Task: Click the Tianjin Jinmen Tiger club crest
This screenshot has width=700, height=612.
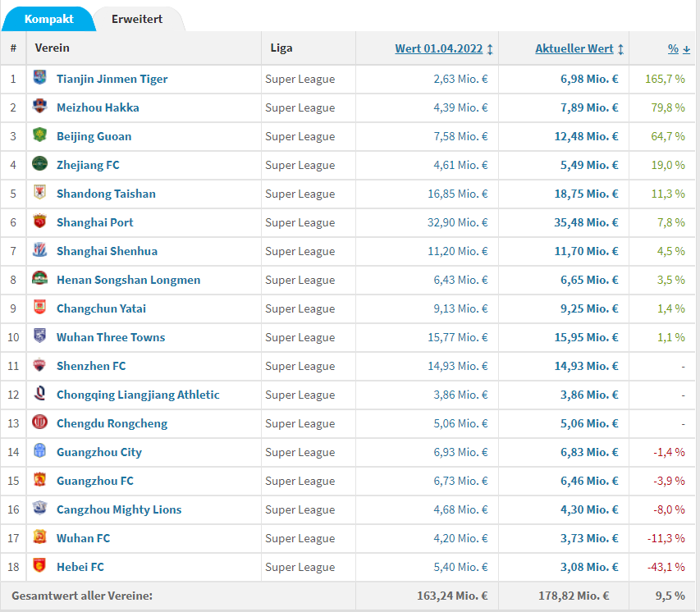Action: pos(39,77)
